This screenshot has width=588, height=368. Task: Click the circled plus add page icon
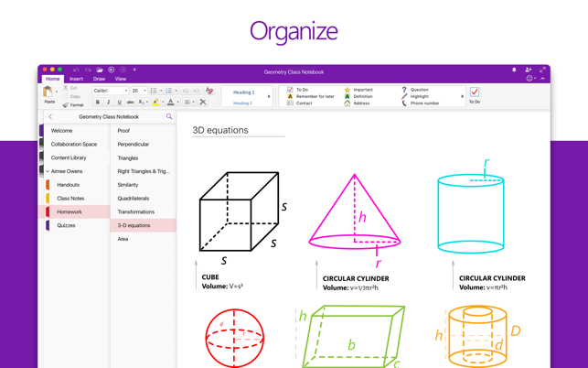click(x=112, y=70)
